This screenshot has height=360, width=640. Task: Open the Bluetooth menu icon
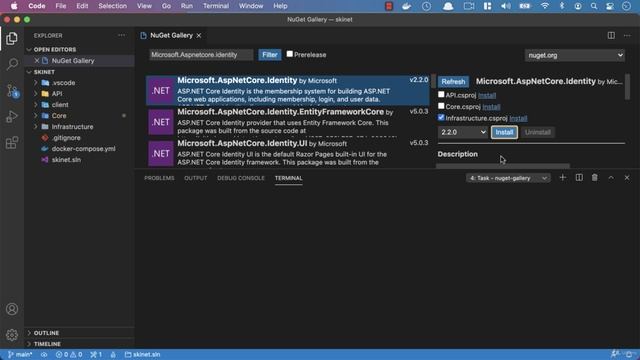[562, 6]
